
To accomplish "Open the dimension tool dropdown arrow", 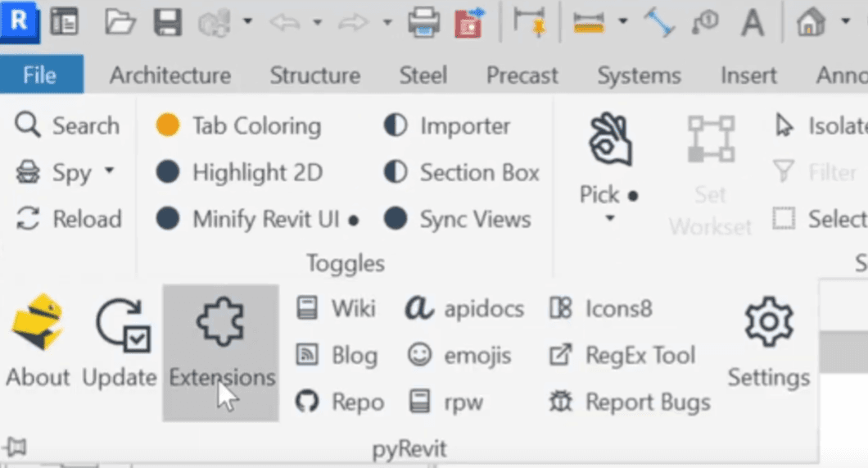I will point(623,21).
